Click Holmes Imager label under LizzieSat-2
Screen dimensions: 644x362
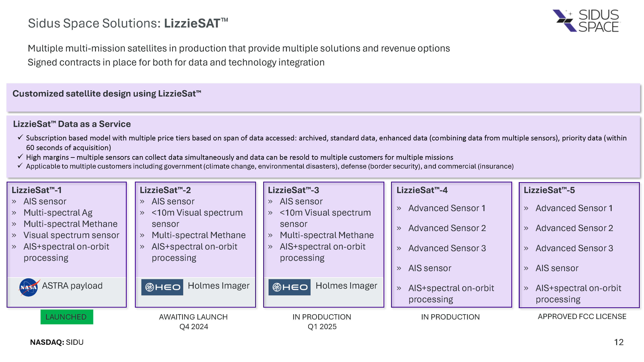[x=218, y=286]
